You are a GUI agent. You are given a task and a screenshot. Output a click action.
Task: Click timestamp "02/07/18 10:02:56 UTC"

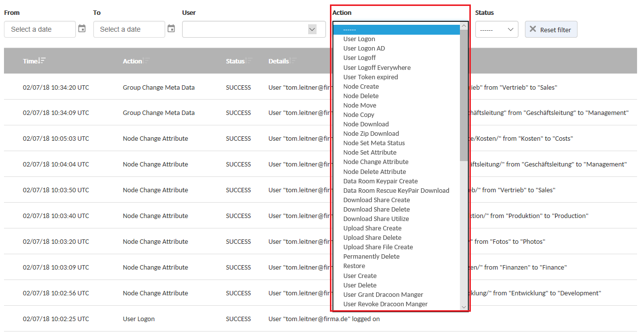coord(56,293)
